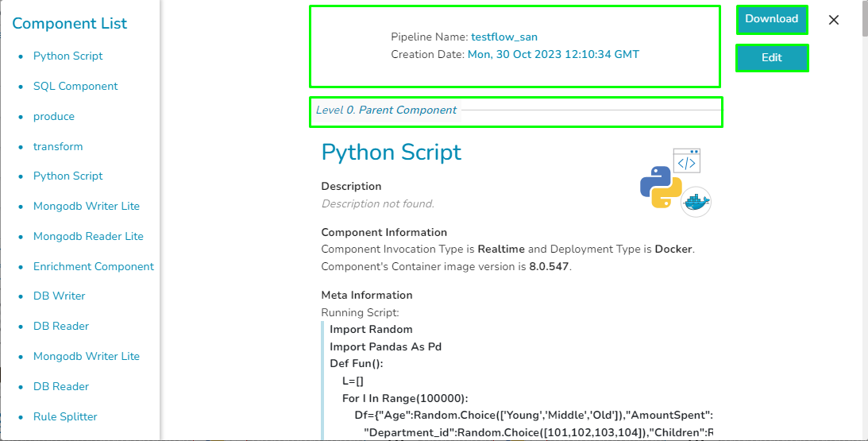Image resolution: width=868 pixels, height=441 pixels.
Task: Go to the first Mongodb Writer Lite entry
Action: coord(87,206)
